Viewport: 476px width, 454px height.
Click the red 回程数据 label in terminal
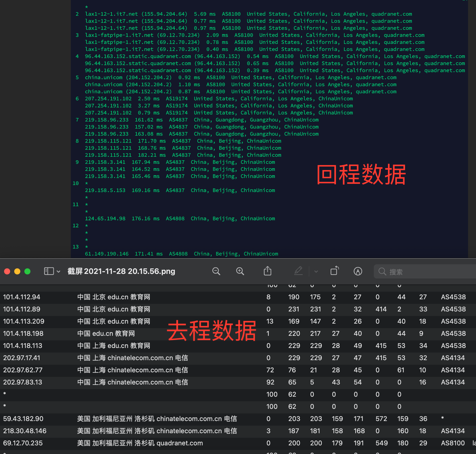pos(361,174)
